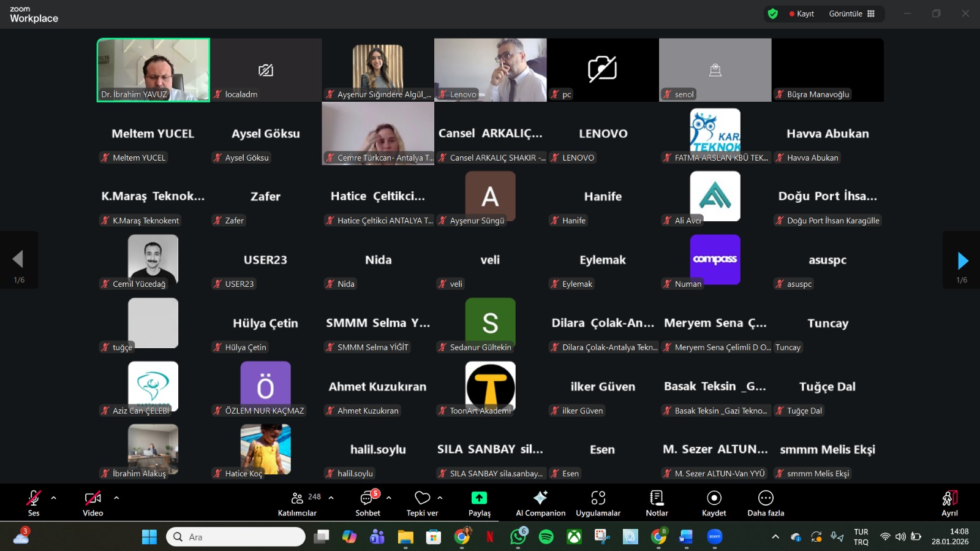The height and width of the screenshot is (551, 980).
Task: Start recording with Kaydet
Action: (714, 503)
